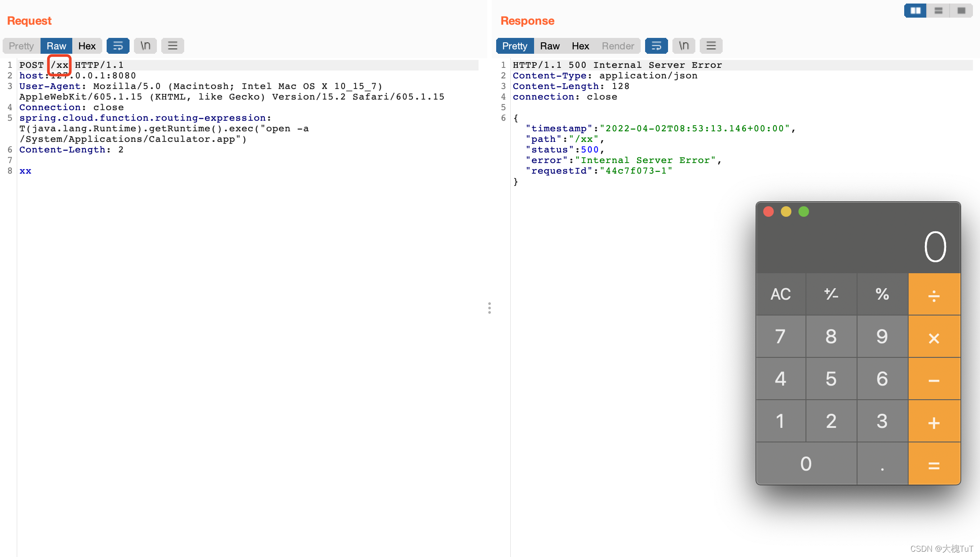This screenshot has height=557, width=980.
Task: Click 'Connection: close' line in Request
Action: pyautogui.click(x=71, y=108)
